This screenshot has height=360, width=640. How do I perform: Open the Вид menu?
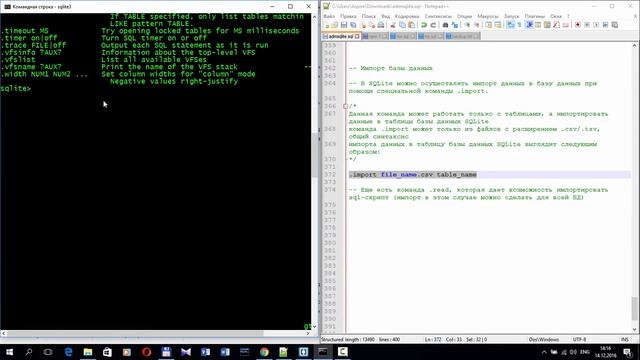pyautogui.click(x=385, y=16)
